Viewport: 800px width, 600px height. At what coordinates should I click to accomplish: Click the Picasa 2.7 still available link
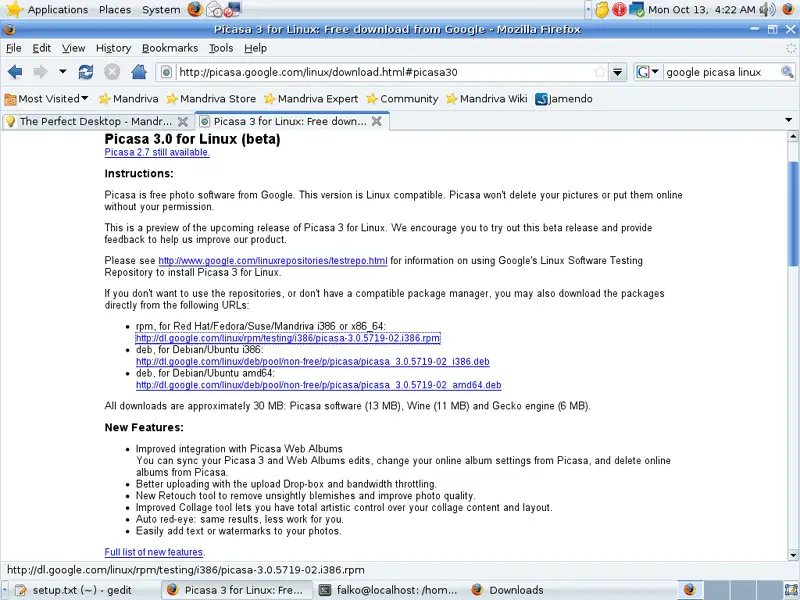coord(157,152)
